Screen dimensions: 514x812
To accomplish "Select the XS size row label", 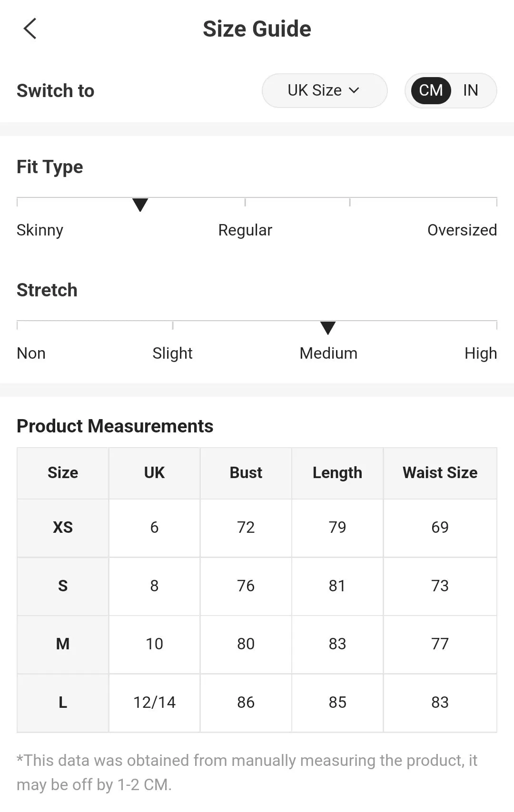I will pyautogui.click(x=63, y=528).
